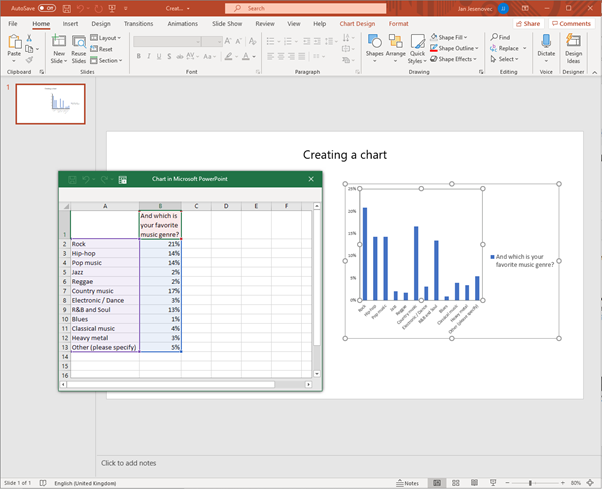The image size is (602, 489).
Task: Open the Comments pane button
Action: click(571, 23)
